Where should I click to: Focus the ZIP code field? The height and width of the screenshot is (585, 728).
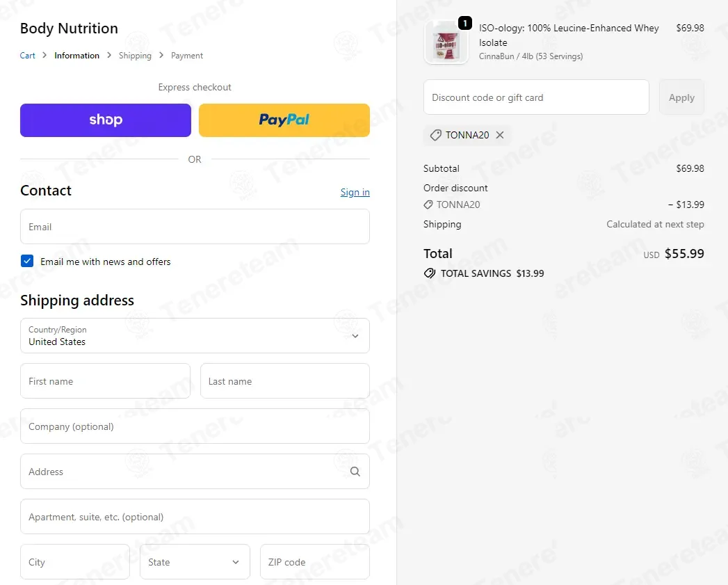click(315, 562)
